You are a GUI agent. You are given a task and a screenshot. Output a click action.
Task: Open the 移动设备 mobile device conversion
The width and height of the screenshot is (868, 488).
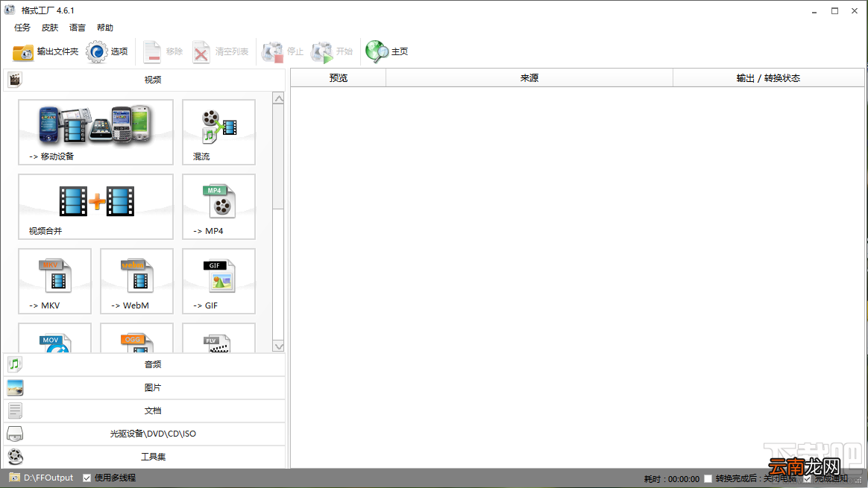click(x=95, y=132)
